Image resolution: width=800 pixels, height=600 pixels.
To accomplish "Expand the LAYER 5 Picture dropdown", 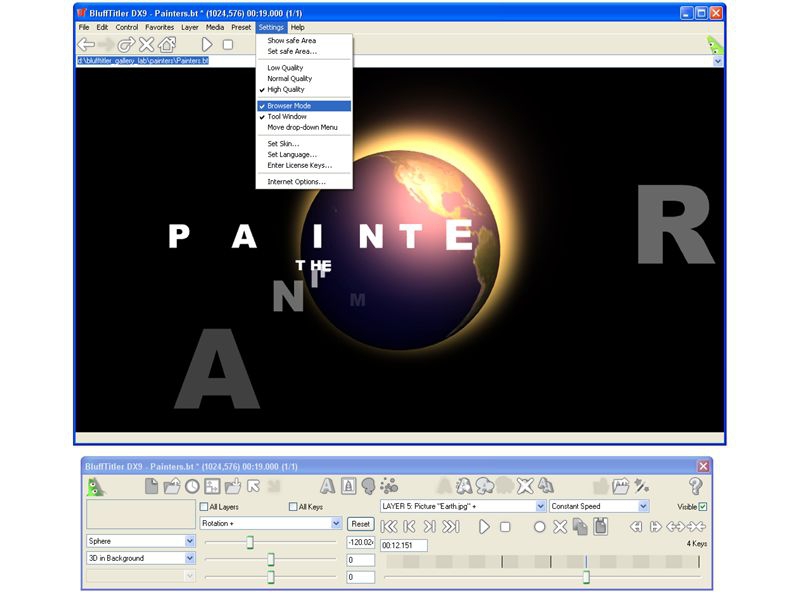I will tap(540, 507).
